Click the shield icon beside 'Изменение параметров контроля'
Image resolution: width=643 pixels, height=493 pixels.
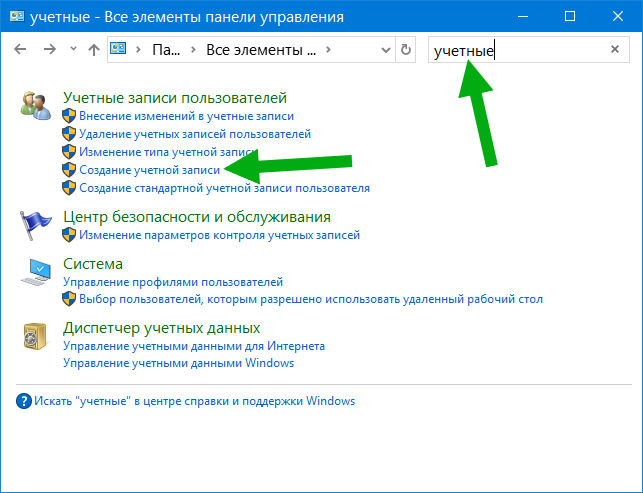point(69,235)
